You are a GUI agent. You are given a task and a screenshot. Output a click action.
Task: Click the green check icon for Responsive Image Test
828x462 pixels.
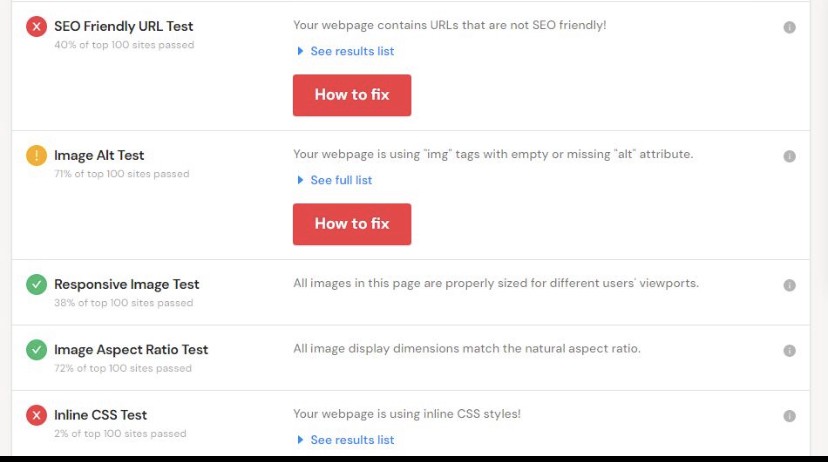tap(36, 285)
